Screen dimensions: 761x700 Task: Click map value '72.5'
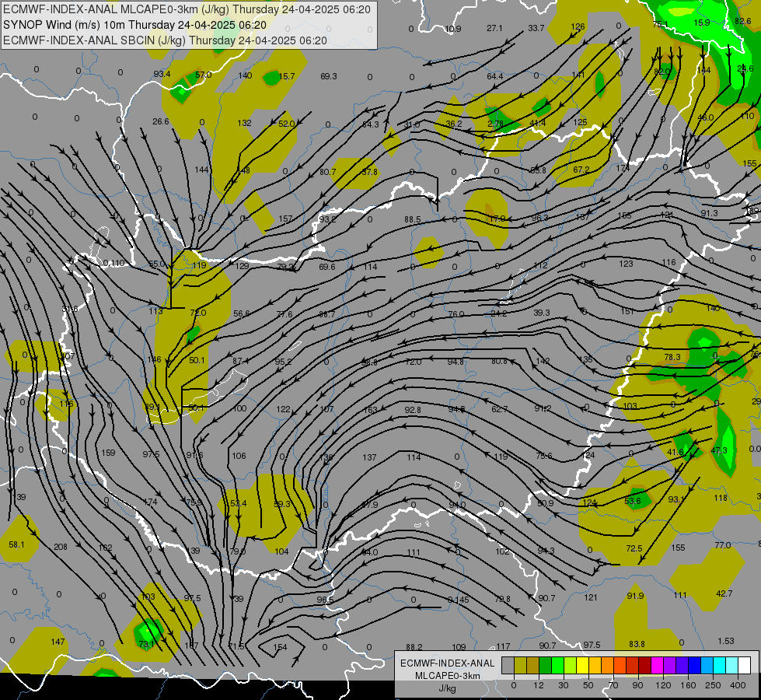634,548
